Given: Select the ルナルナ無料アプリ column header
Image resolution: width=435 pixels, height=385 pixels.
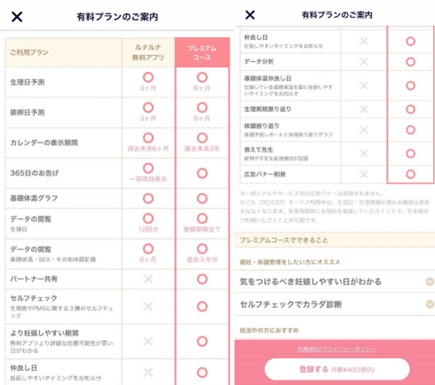Looking at the screenshot, I should click(x=148, y=53).
